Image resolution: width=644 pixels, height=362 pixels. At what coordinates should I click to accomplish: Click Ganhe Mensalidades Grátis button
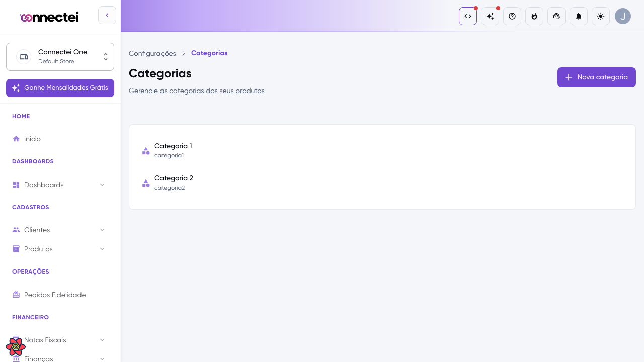[x=60, y=88]
